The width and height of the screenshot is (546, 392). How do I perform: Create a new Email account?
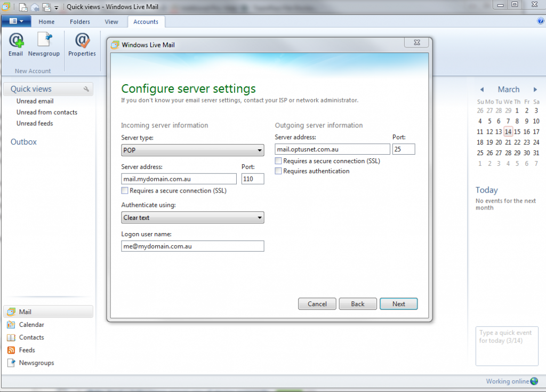coord(15,45)
